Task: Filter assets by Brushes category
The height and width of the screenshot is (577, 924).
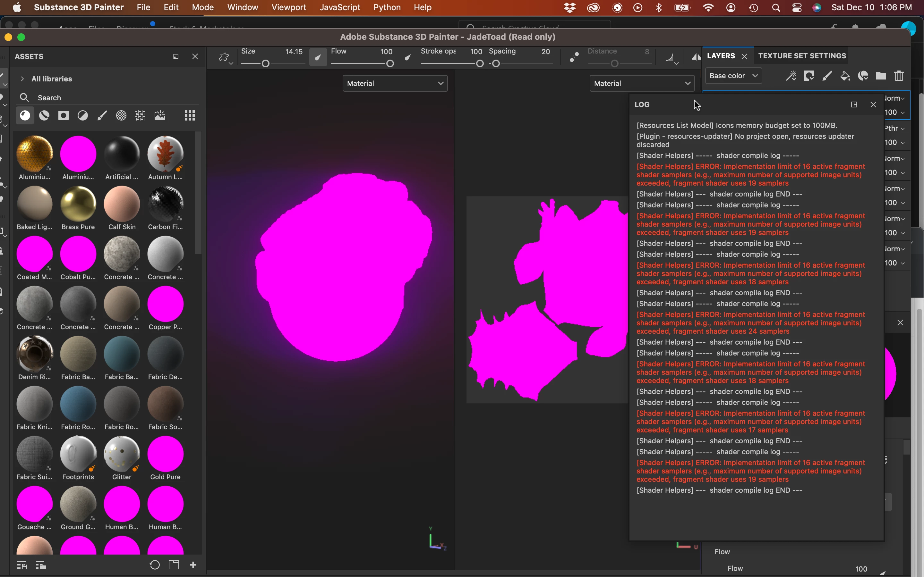Action: pyautogui.click(x=102, y=115)
